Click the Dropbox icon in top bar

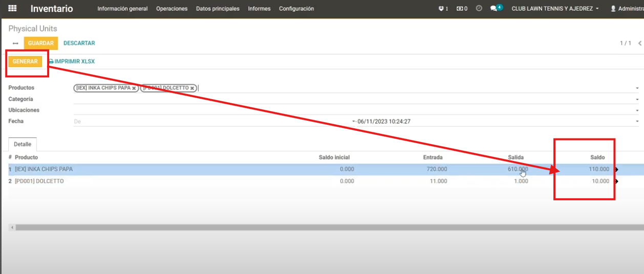click(441, 9)
